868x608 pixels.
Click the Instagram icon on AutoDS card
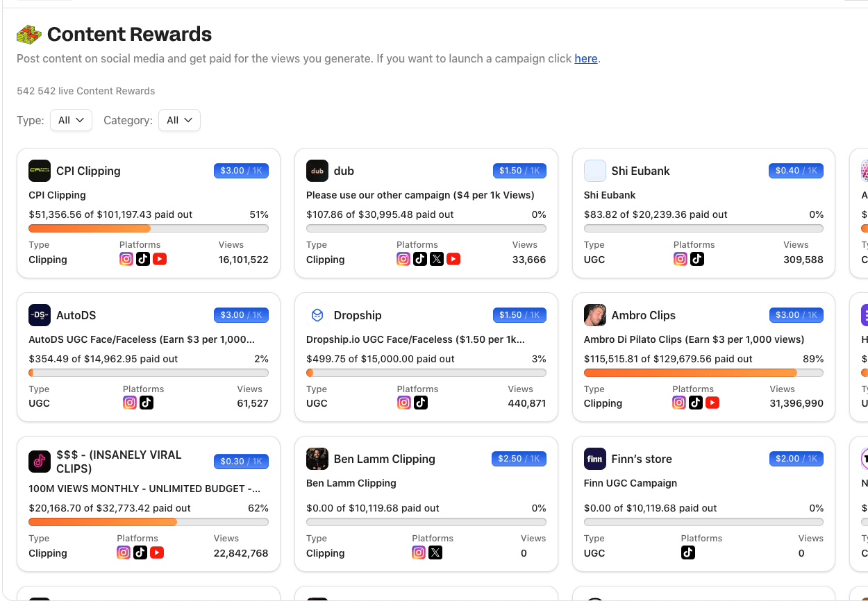tap(130, 403)
